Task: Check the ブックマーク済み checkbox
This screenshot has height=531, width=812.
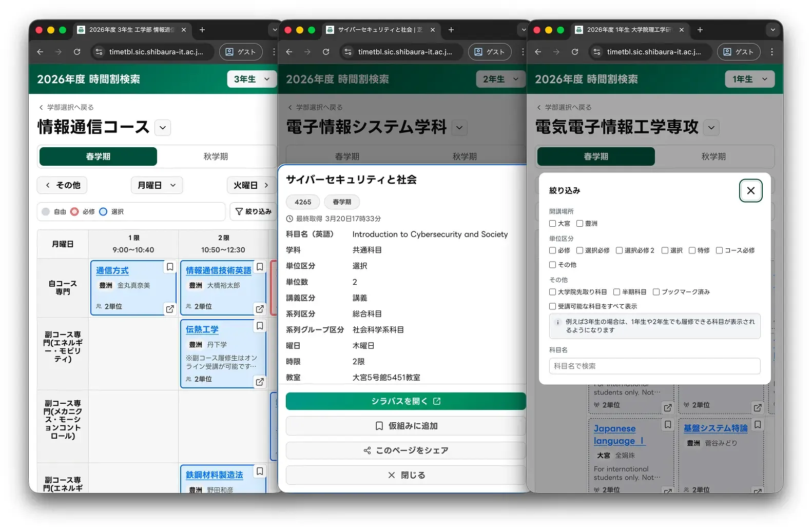Action: pyautogui.click(x=656, y=292)
